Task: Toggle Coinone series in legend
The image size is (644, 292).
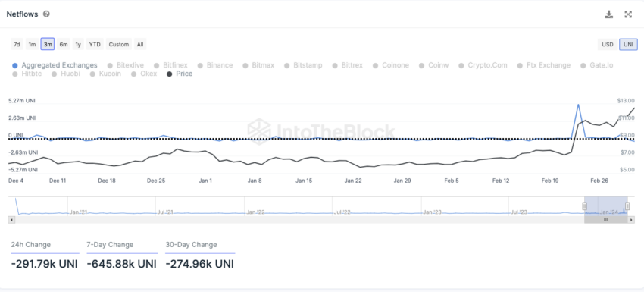Action: [x=392, y=65]
